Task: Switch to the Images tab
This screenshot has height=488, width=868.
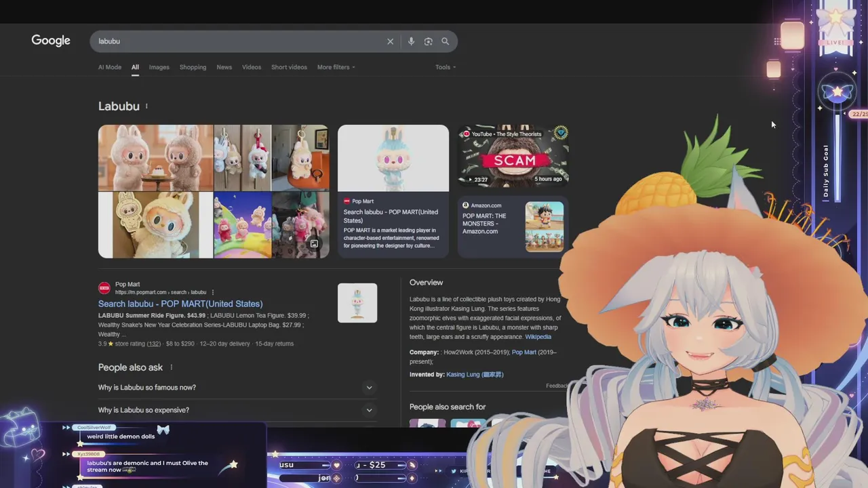Action: (159, 67)
